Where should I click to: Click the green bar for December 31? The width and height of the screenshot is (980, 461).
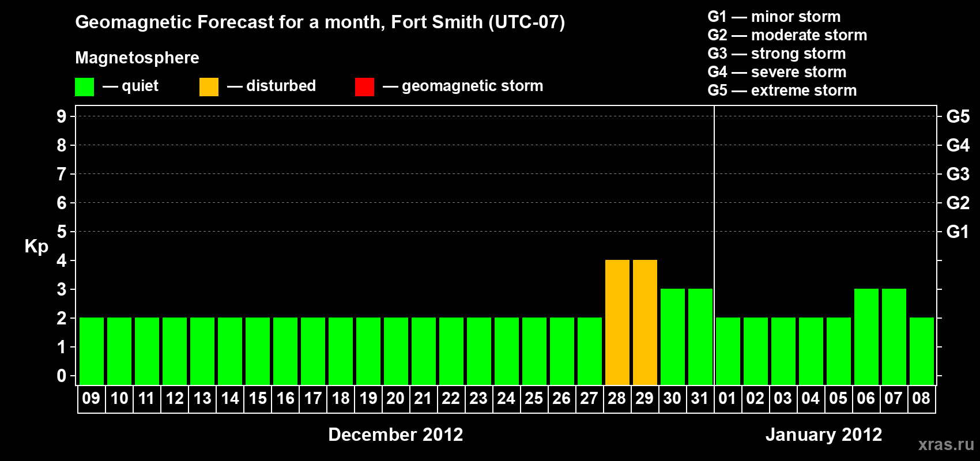click(700, 337)
